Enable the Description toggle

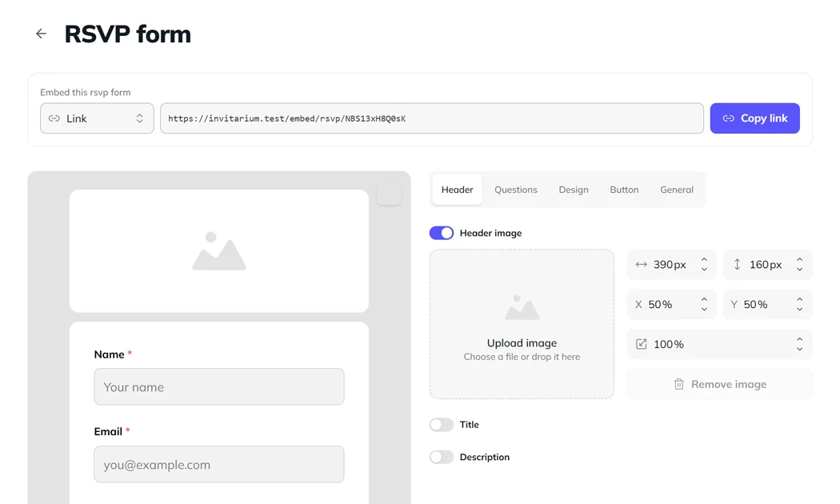[442, 457]
